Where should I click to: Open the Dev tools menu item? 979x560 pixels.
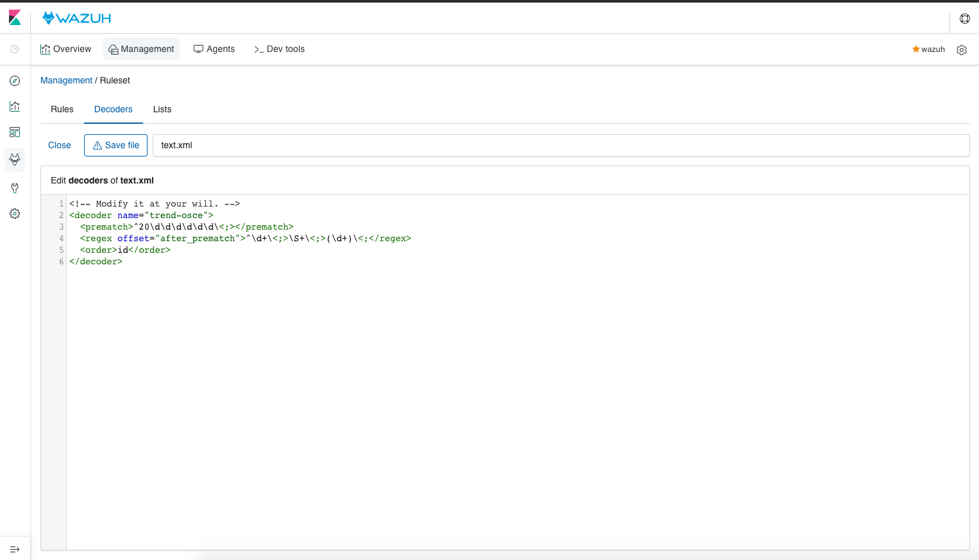point(279,49)
